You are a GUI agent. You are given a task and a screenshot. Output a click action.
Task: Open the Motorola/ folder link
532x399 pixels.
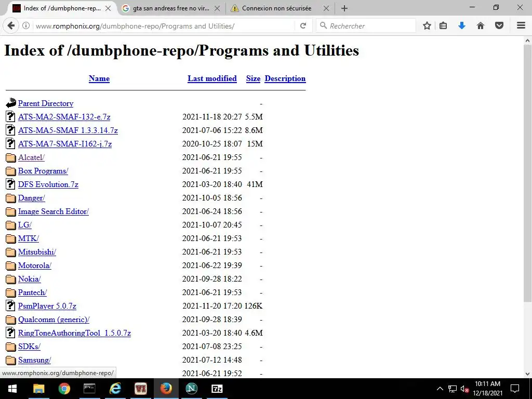point(35,265)
